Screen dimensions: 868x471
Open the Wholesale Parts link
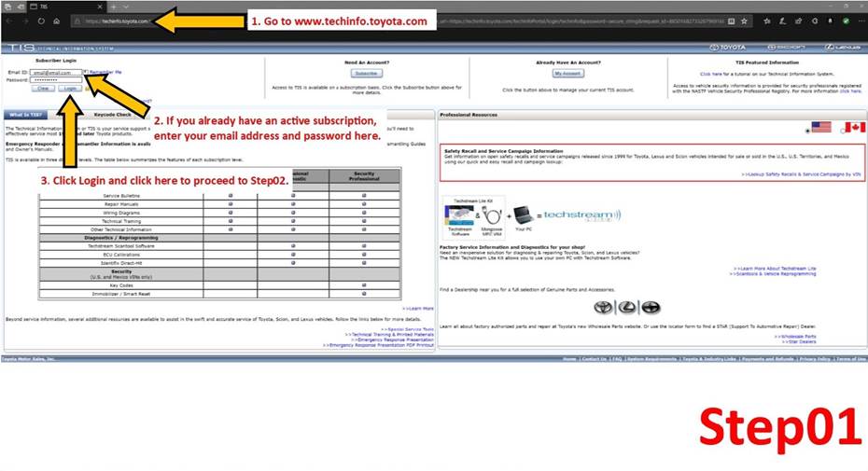click(x=795, y=337)
